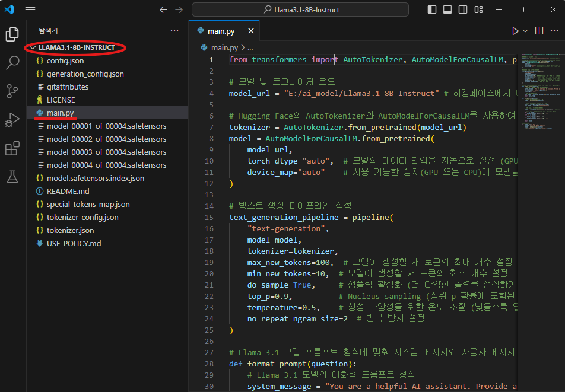Open the hamburger application menu
Image resolution: width=565 pixels, height=392 pixels.
(30, 9)
